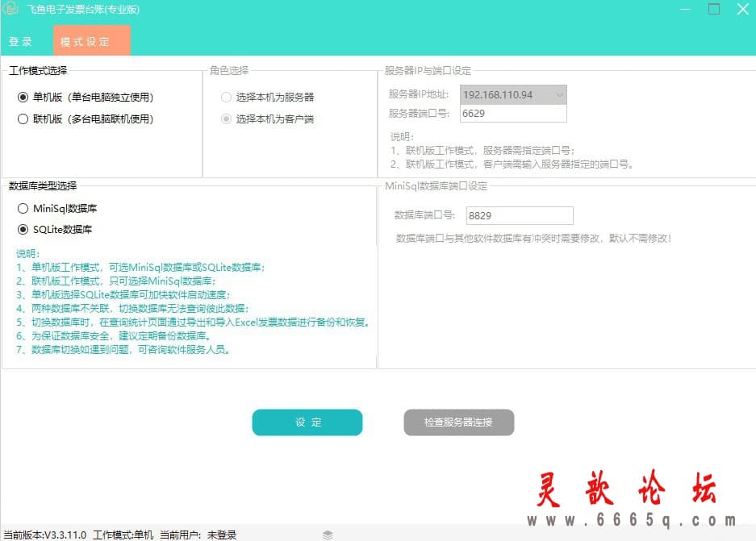This screenshot has width=756, height=541.
Task: Click the 检查服务器连接 button
Action: (x=458, y=422)
